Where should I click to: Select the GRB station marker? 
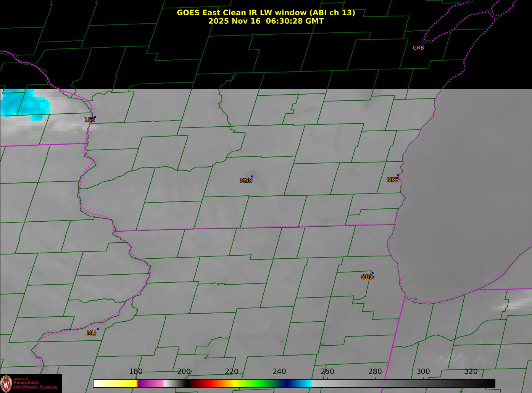click(x=423, y=44)
